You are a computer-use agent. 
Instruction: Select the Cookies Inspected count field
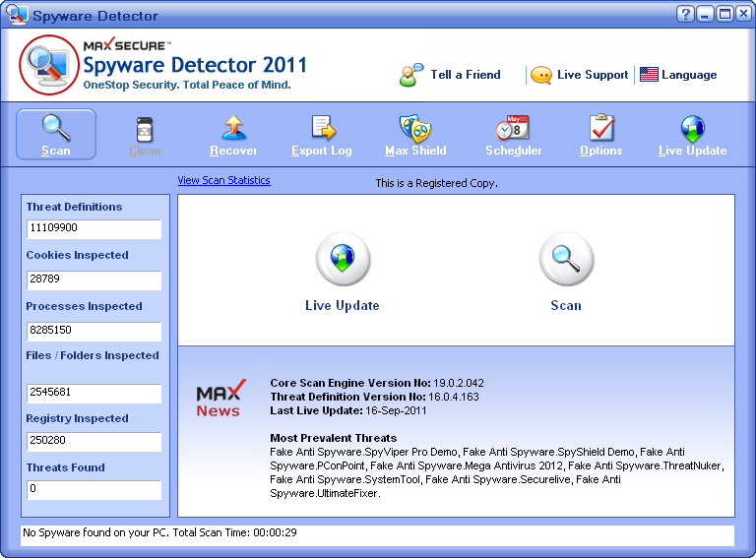tap(94, 280)
